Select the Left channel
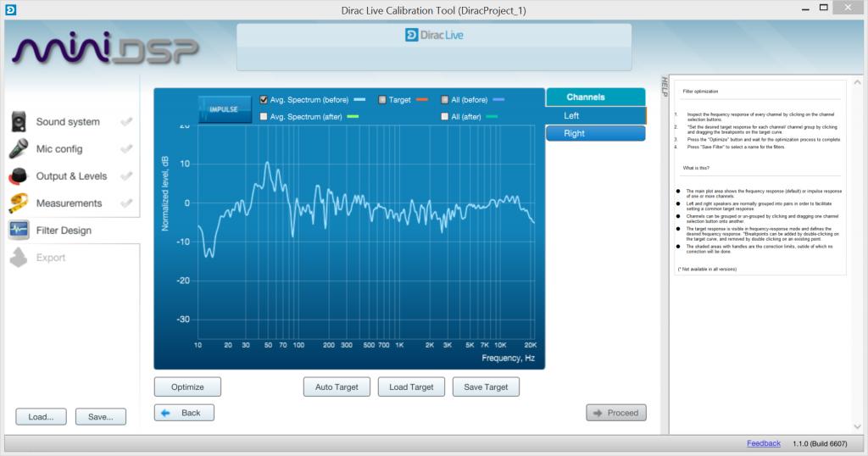Screen dimensions: 868x456 tap(596, 115)
